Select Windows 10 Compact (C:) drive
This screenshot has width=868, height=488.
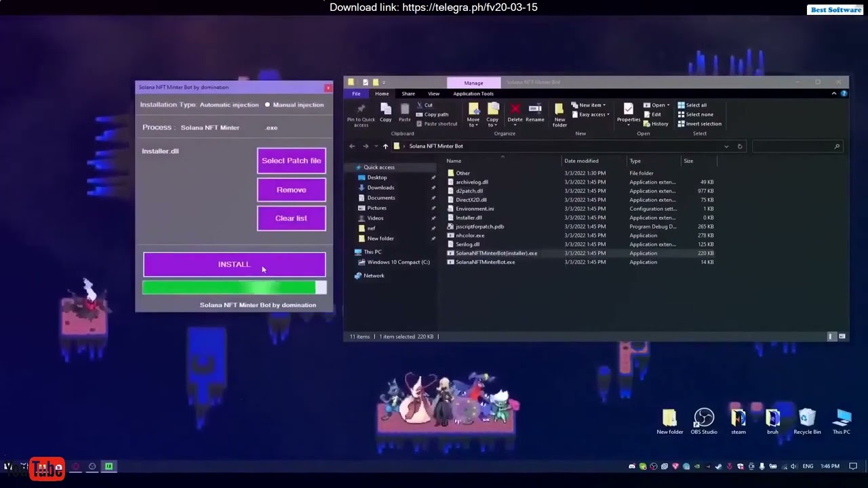click(x=398, y=262)
